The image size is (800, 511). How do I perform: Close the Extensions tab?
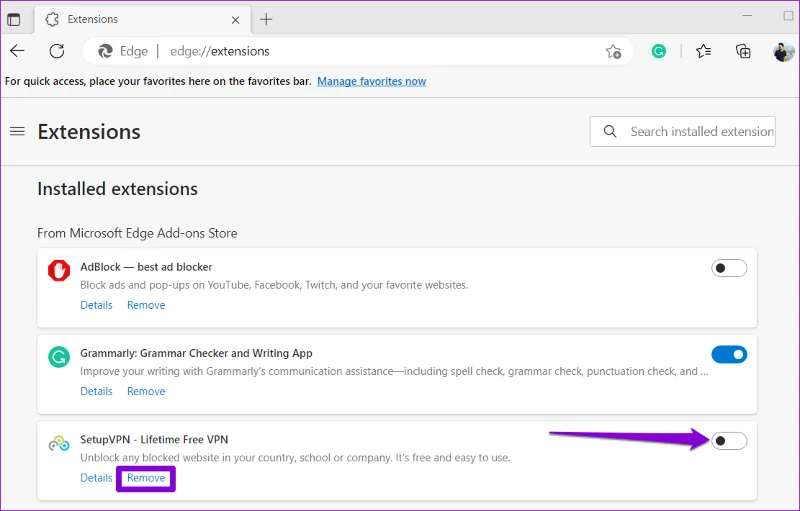pos(235,20)
